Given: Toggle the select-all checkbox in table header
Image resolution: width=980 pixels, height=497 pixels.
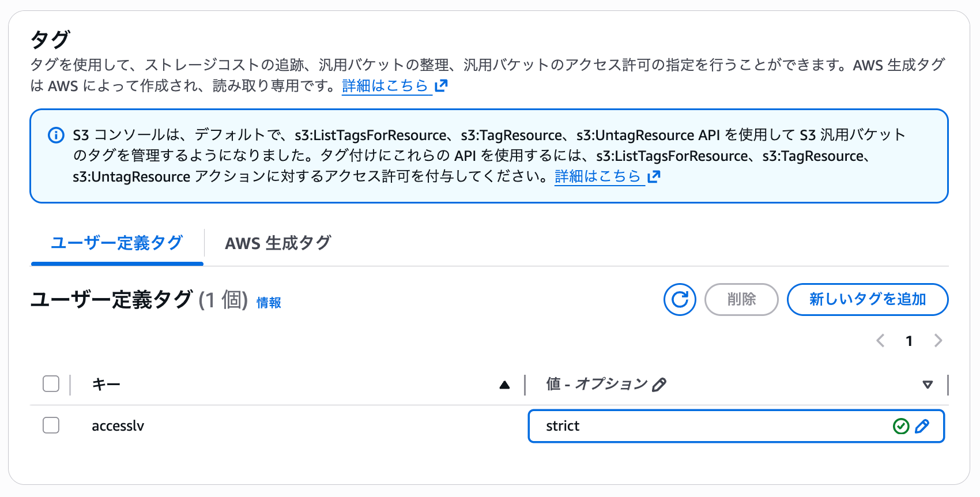Looking at the screenshot, I should tap(51, 384).
